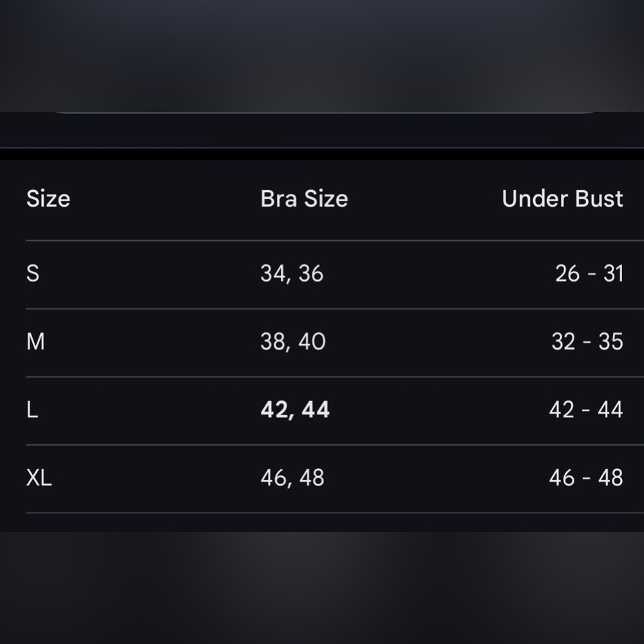Click bra size value 38, 40
The image size is (644, 644).
(293, 342)
